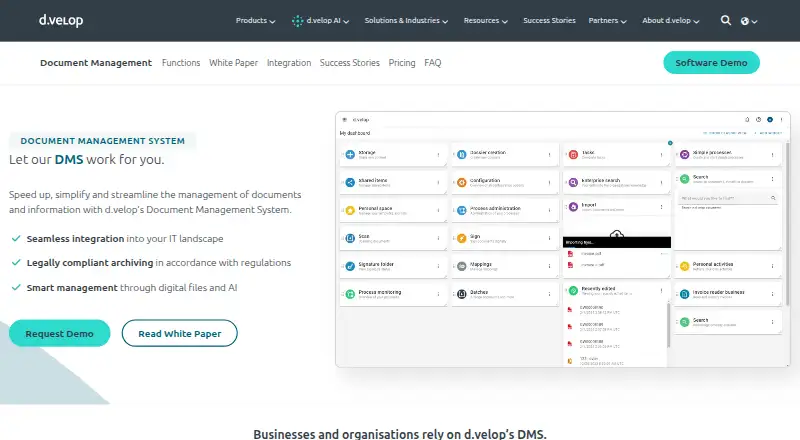Click the Process administration icon
The height and width of the screenshot is (440, 800).
tap(462, 210)
